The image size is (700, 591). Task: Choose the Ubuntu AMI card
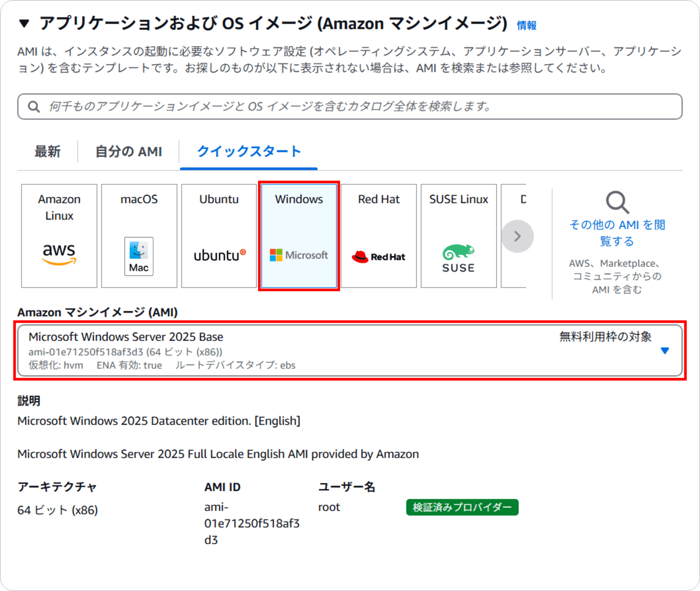point(219,236)
